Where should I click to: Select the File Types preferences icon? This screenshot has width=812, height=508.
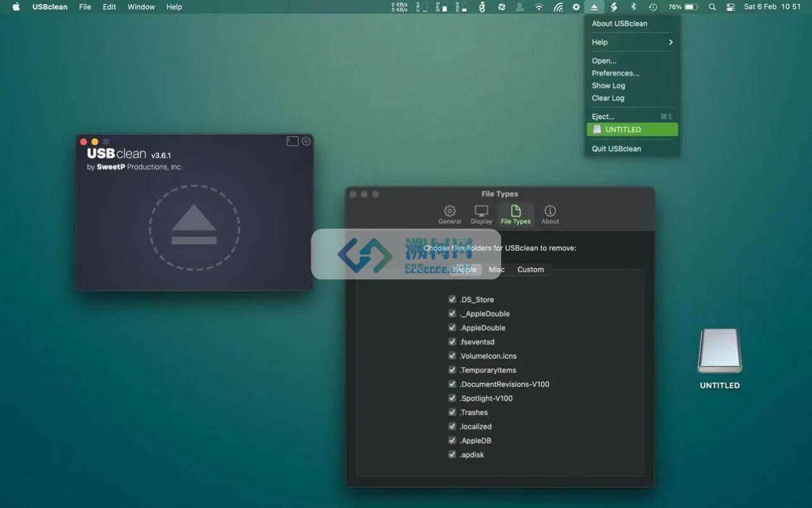pos(516,215)
